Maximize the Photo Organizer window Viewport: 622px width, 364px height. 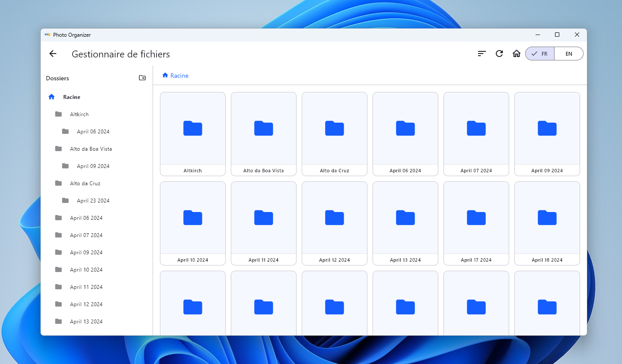557,35
